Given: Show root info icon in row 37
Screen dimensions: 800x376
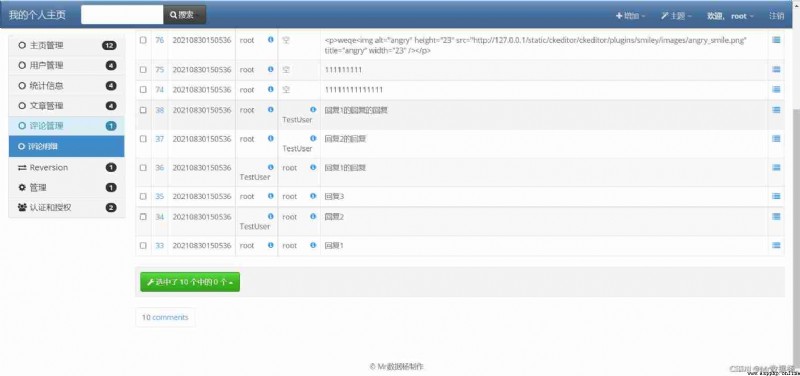Looking at the screenshot, I should coord(270,138).
